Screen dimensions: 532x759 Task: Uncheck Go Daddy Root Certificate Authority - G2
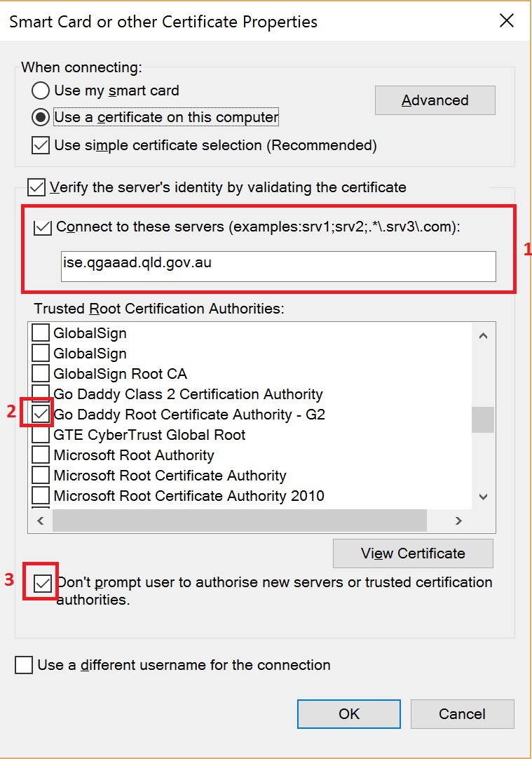40,415
